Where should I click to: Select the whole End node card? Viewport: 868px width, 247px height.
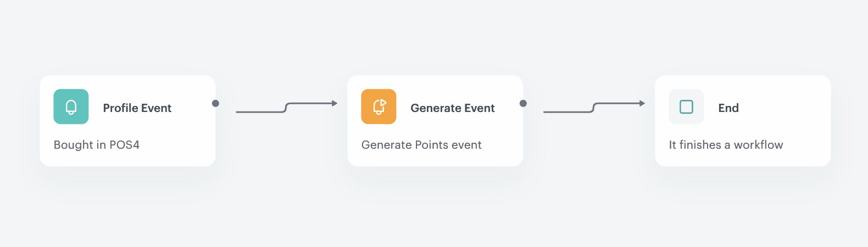coord(743,121)
